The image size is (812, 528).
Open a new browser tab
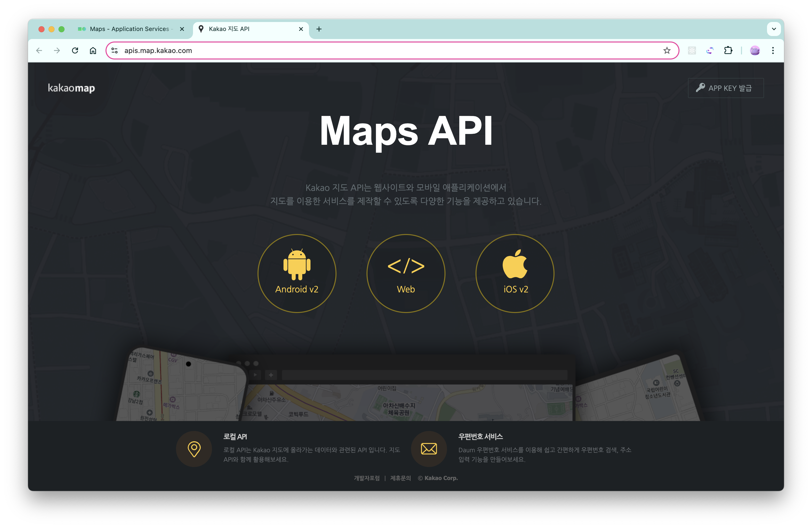tap(319, 29)
